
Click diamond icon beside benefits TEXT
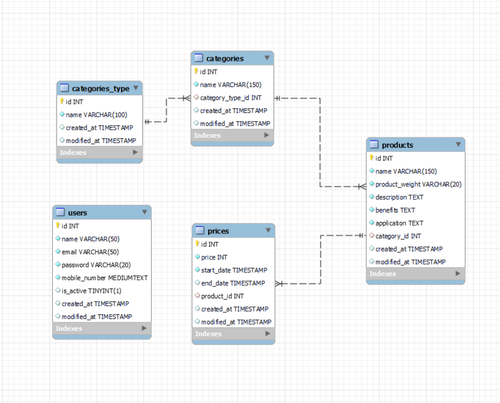tap(372, 210)
